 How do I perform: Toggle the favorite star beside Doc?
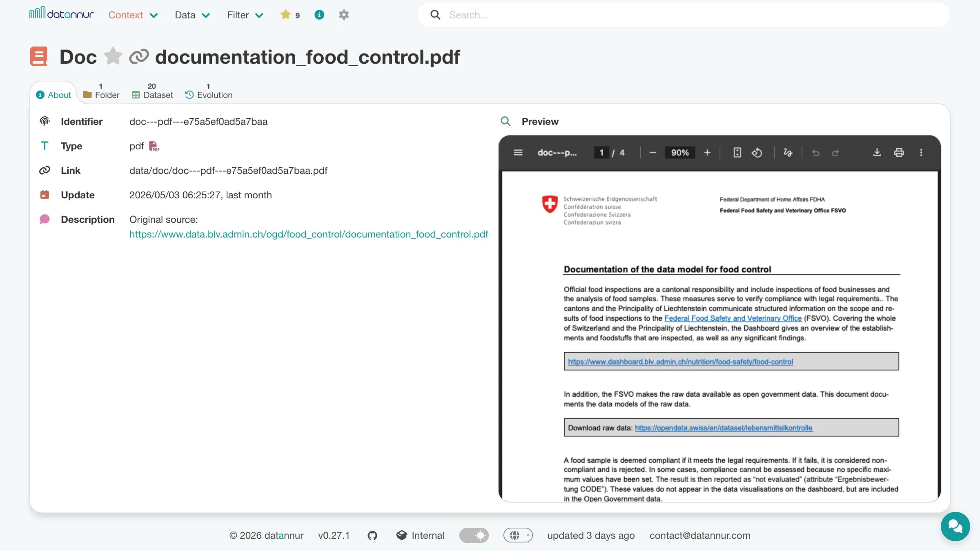(x=113, y=56)
